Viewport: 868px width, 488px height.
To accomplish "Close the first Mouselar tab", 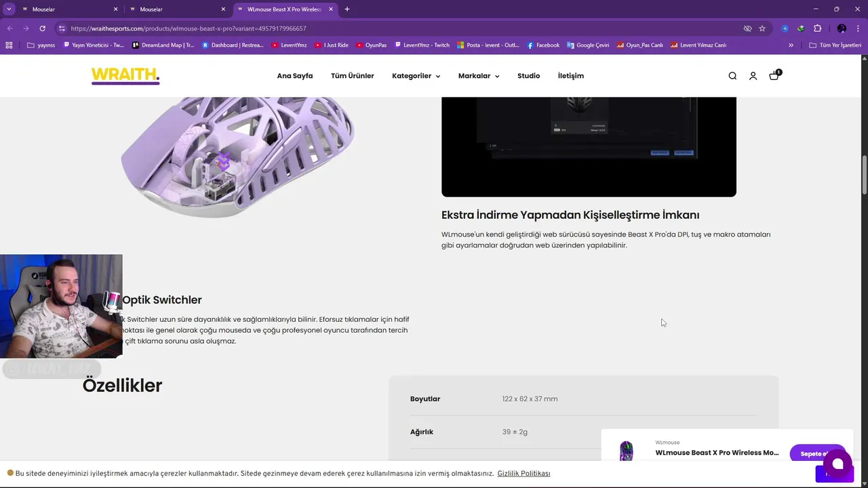I will click(115, 9).
